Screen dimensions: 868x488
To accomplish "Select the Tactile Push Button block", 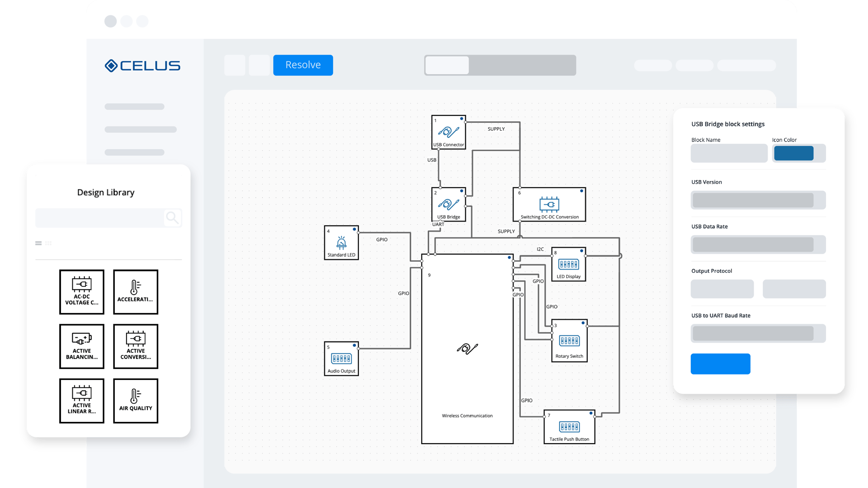I will pos(569,427).
